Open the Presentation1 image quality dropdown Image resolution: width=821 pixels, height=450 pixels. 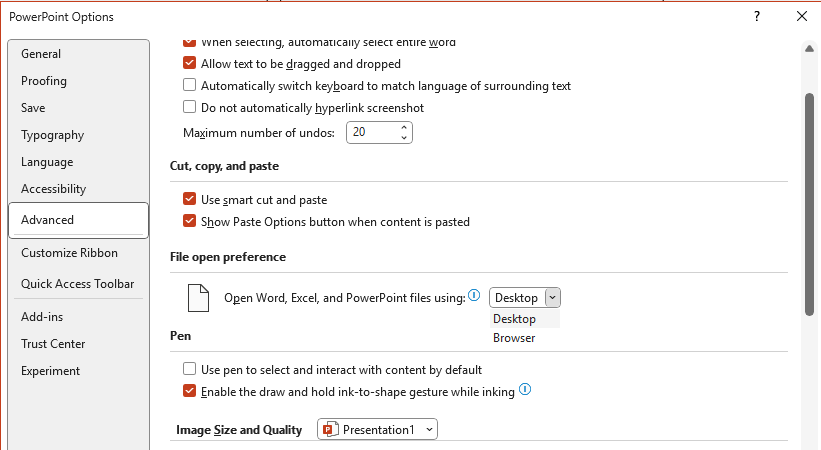tap(378, 430)
